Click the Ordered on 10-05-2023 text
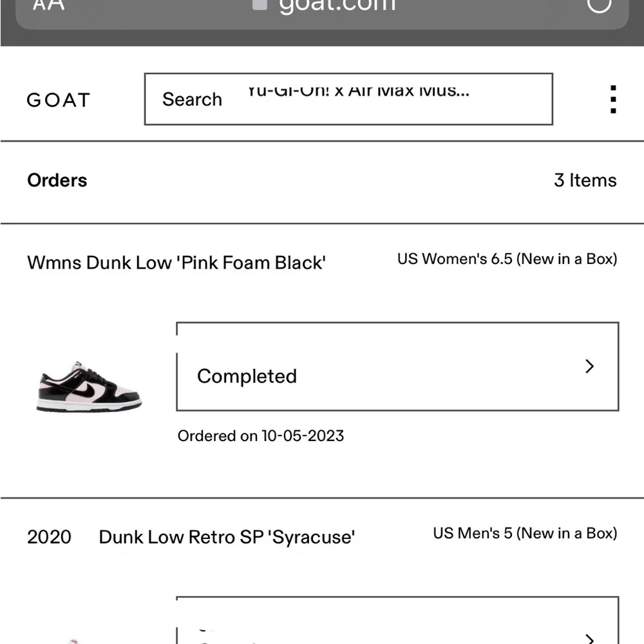644x644 pixels. [261, 436]
